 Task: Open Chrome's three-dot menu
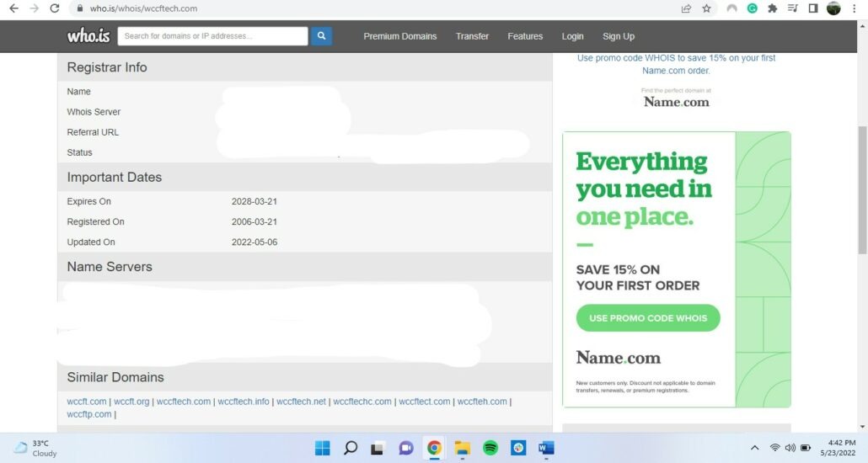855,8
